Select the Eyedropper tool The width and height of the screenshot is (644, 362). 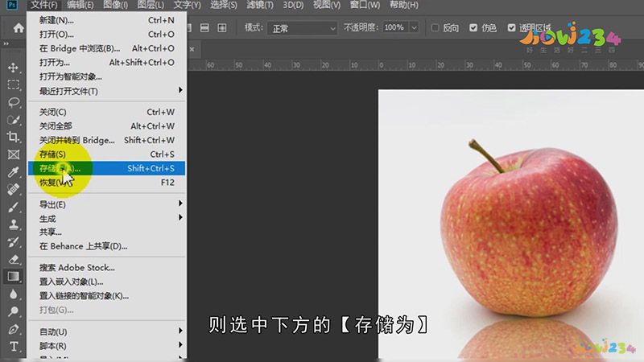click(x=13, y=172)
